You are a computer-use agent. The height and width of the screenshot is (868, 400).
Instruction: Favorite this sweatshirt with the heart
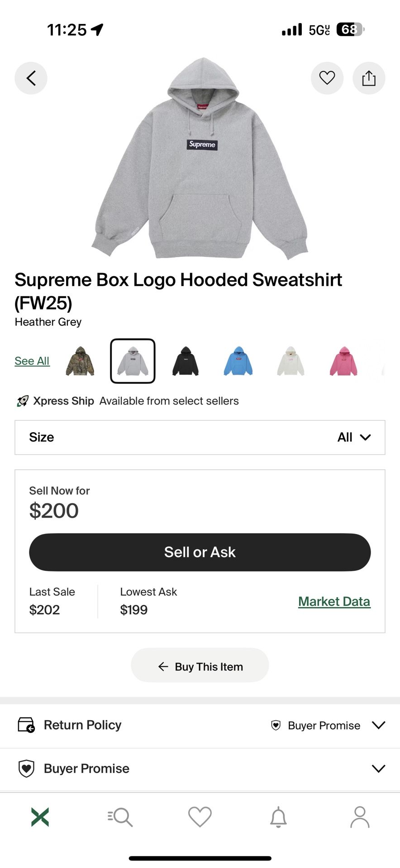(x=327, y=78)
